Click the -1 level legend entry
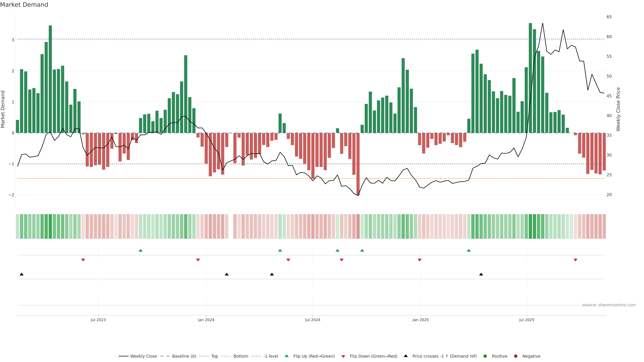Screen dimensions: 644x362 coord(271,356)
